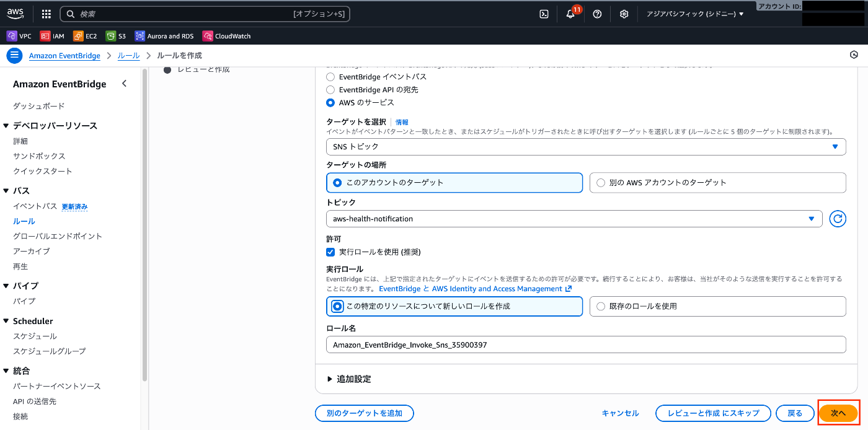Click 別のターゲットを追加 button
The width and height of the screenshot is (868, 430).
click(365, 413)
